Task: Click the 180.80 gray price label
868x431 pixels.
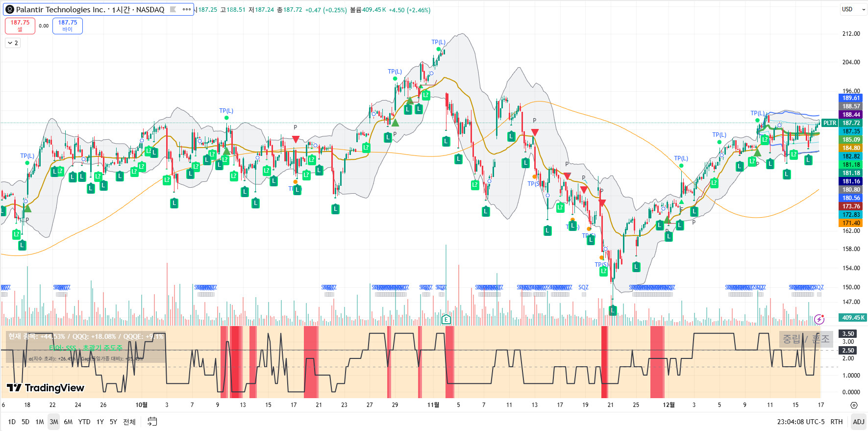Action: (x=851, y=190)
